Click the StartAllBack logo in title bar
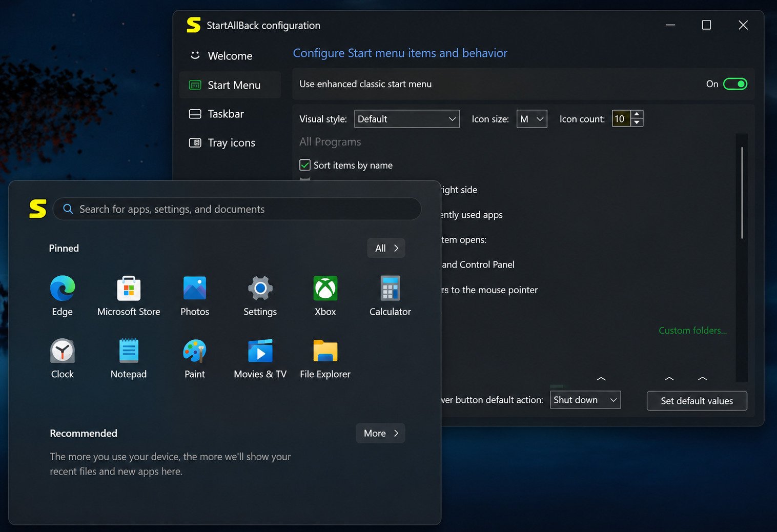The height and width of the screenshot is (532, 777). pos(194,25)
